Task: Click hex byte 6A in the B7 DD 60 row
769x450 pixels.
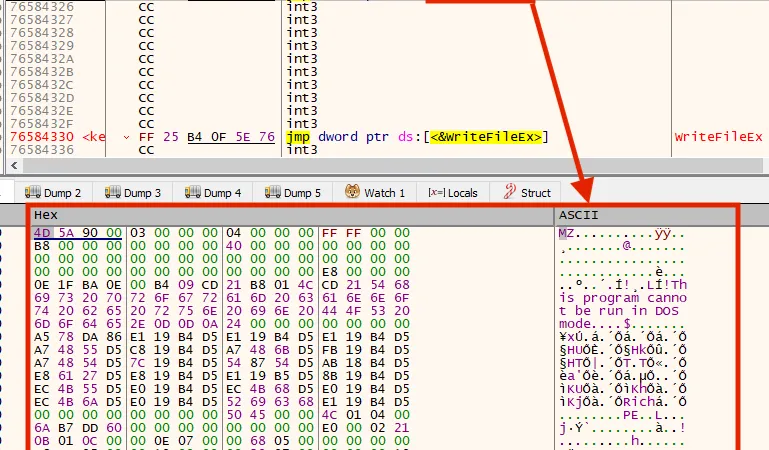Action: (x=42, y=427)
